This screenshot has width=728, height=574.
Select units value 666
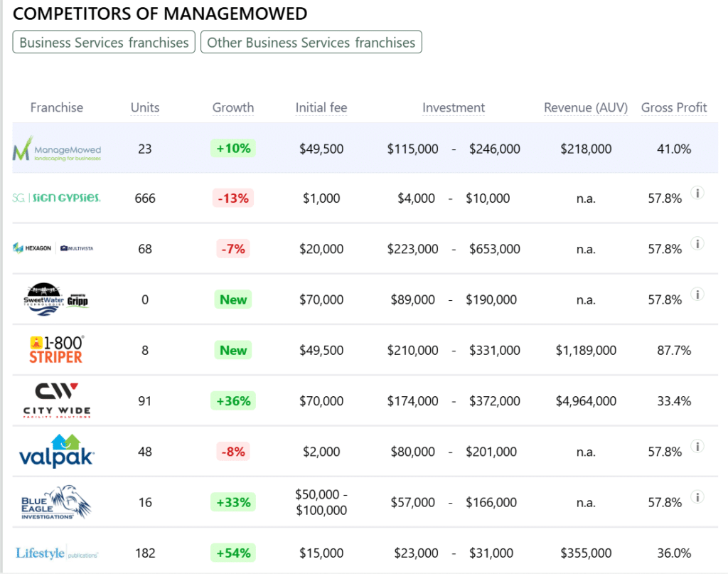click(x=145, y=198)
